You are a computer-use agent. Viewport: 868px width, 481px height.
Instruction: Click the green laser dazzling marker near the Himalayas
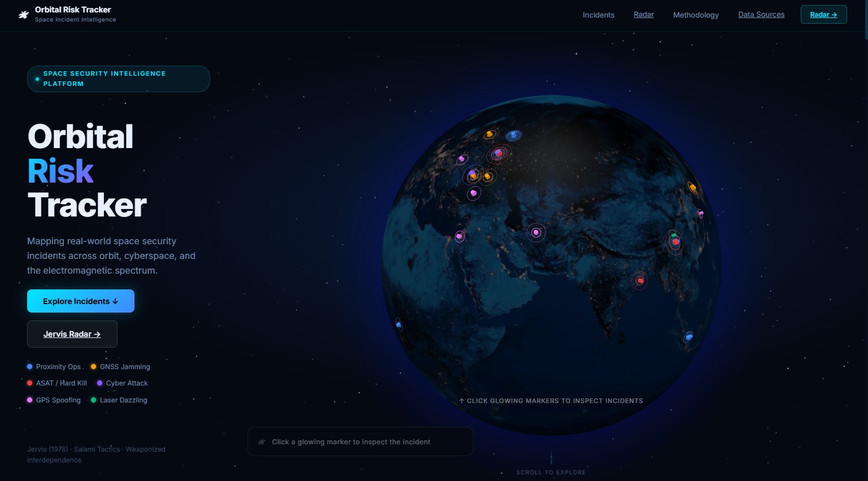[675, 235]
